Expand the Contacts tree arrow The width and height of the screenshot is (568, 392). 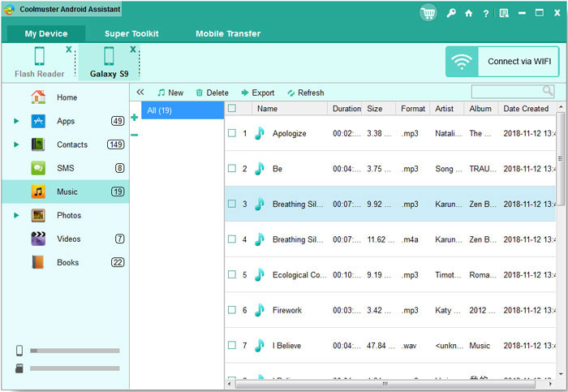[x=16, y=144]
